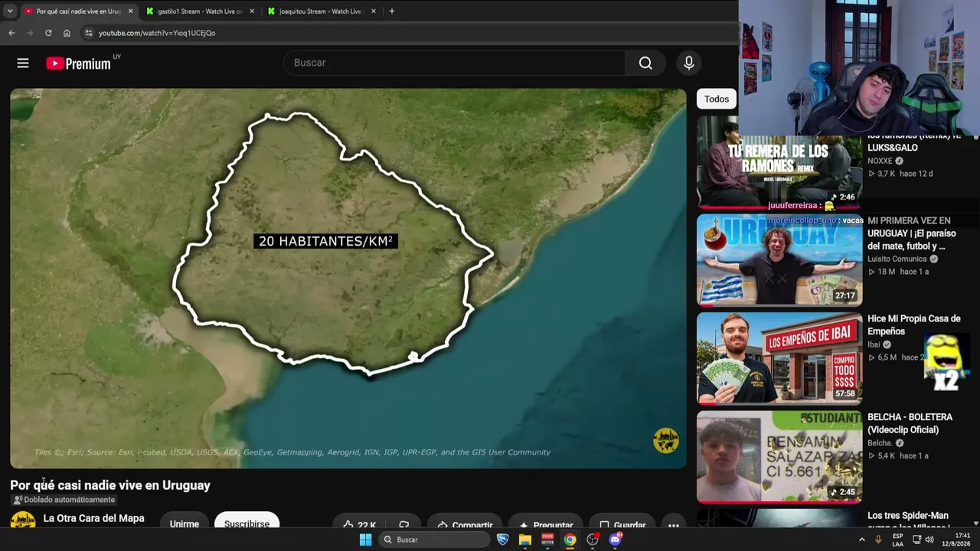Close the joaquitou Stream tab

[x=374, y=11]
